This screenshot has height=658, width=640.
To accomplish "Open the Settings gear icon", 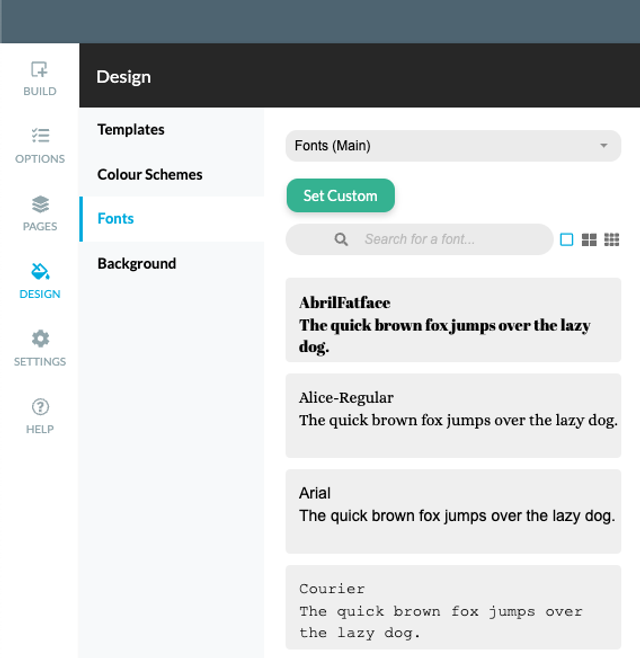I will coord(40,339).
